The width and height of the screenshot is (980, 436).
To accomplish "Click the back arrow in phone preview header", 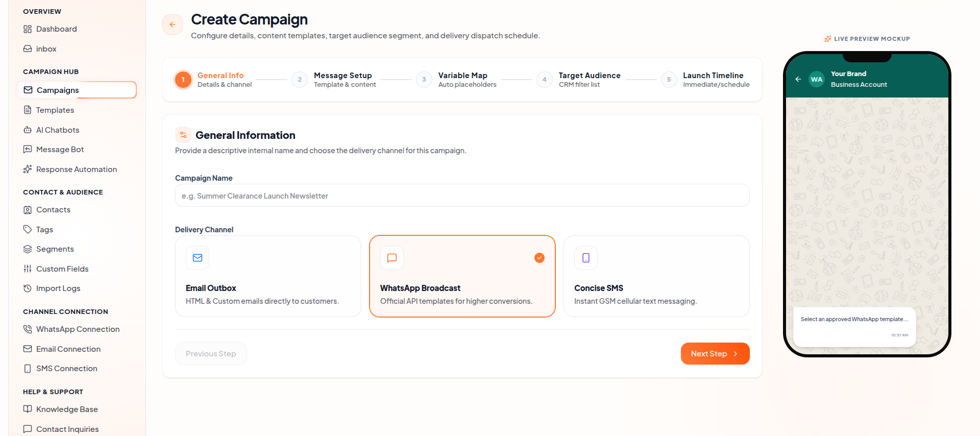I will [798, 79].
